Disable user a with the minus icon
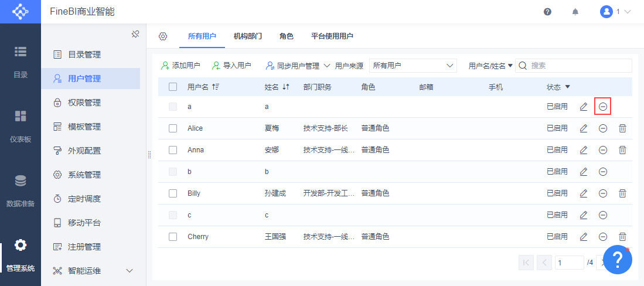The width and height of the screenshot is (644, 286). [602, 107]
